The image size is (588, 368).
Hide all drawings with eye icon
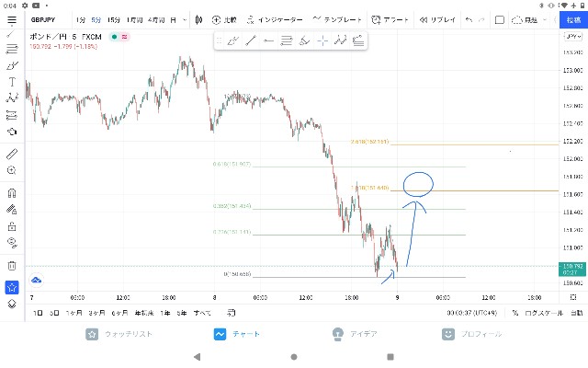click(12, 243)
